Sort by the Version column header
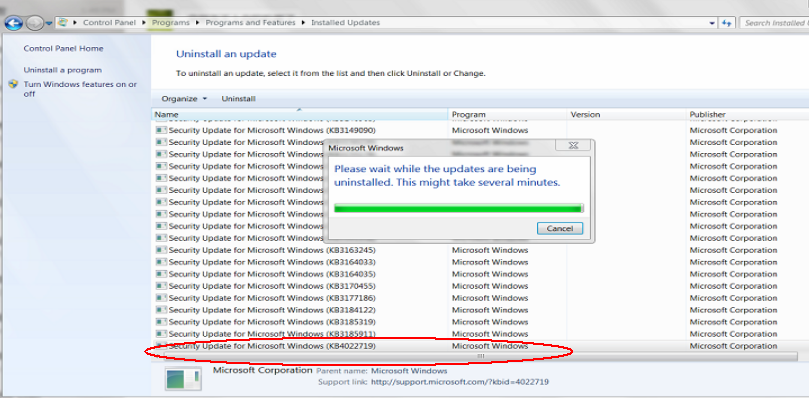 click(x=626, y=114)
